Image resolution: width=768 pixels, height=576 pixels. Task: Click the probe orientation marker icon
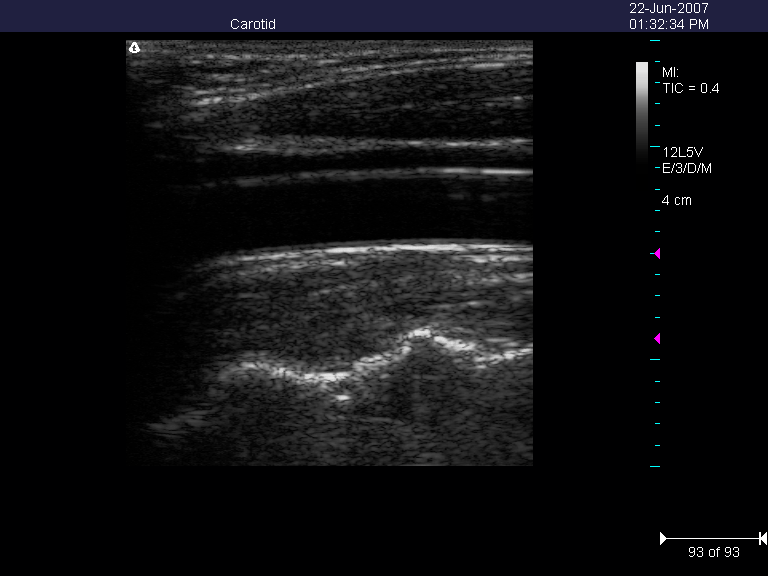[134, 47]
